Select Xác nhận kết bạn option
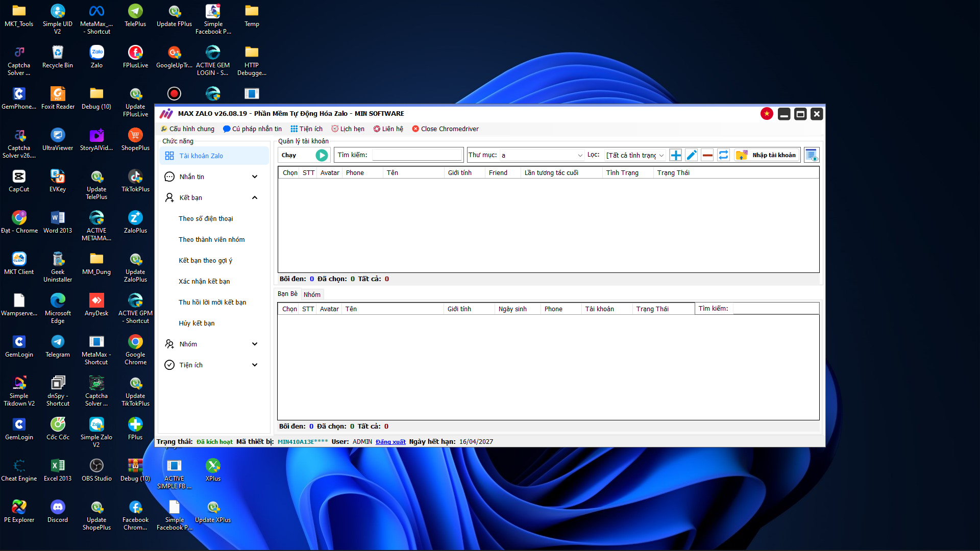980x551 pixels. click(x=204, y=282)
